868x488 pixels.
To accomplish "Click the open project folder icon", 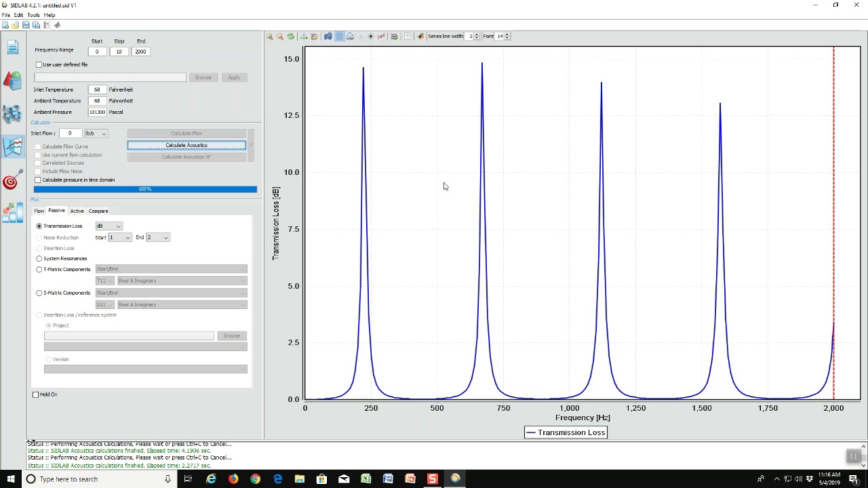I will tap(16, 25).
